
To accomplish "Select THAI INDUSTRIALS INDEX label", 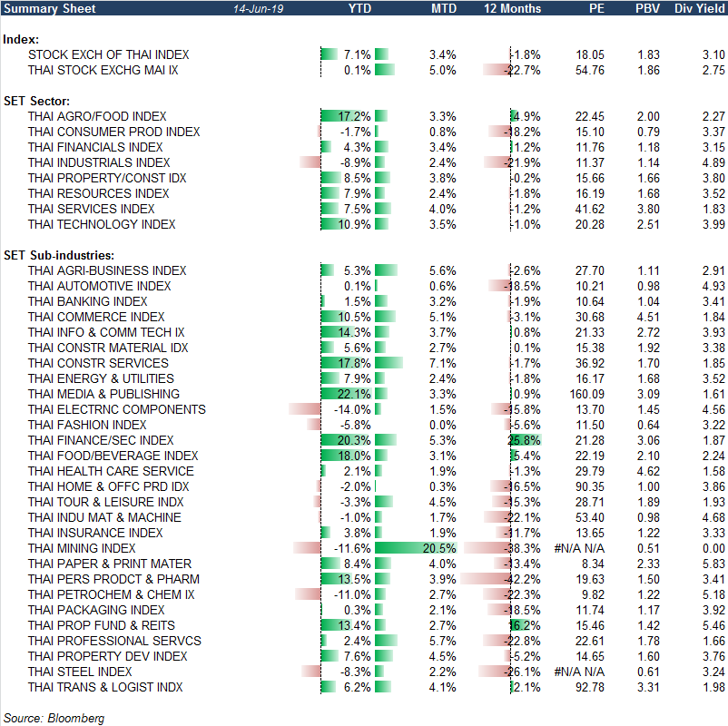I will (x=99, y=162).
